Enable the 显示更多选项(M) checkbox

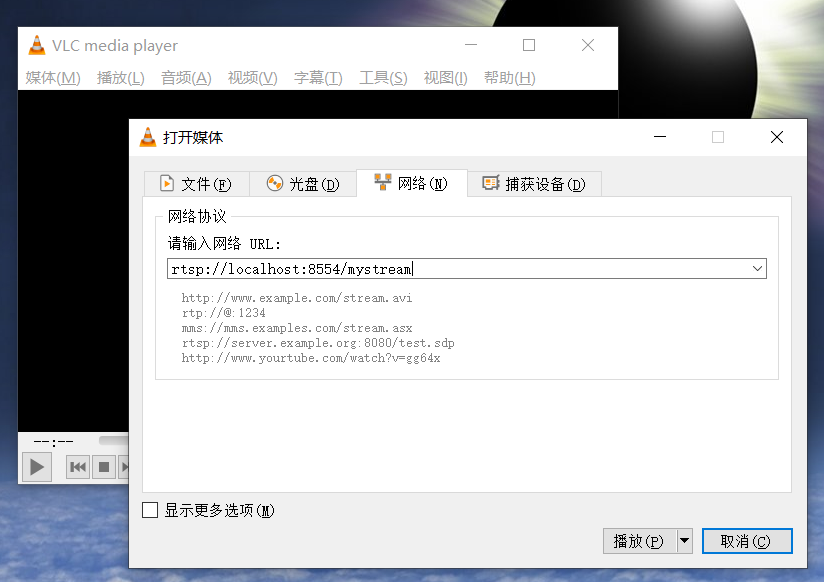150,510
